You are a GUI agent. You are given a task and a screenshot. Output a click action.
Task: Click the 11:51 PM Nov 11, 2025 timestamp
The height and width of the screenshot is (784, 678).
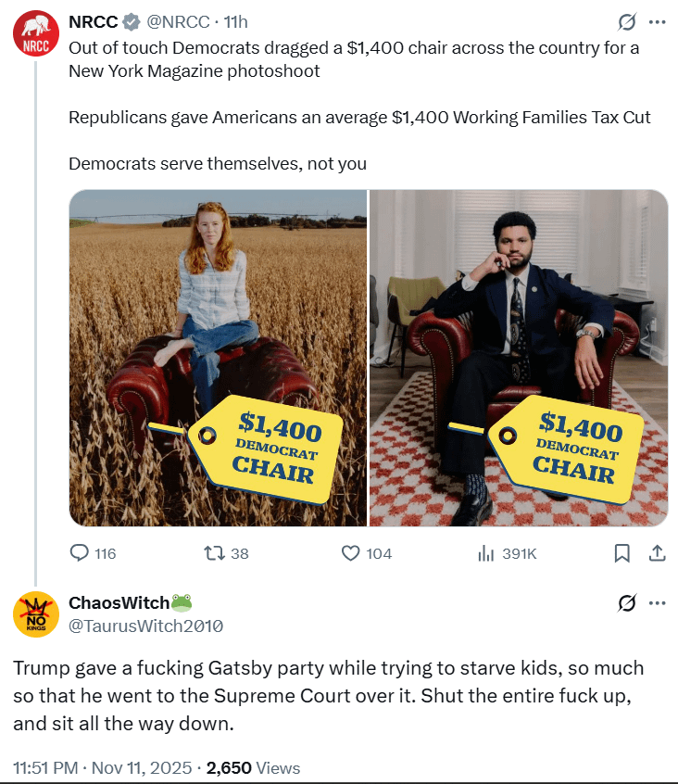pos(104,767)
